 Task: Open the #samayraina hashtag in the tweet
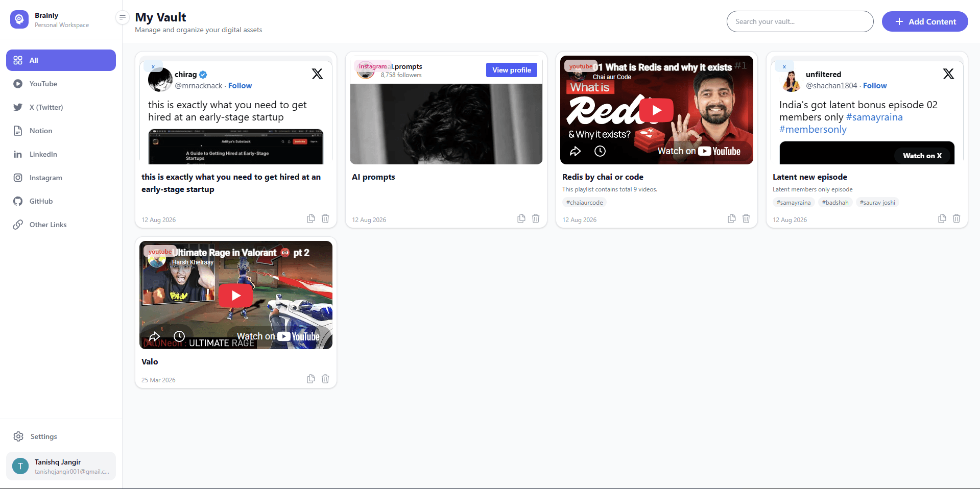pyautogui.click(x=874, y=117)
